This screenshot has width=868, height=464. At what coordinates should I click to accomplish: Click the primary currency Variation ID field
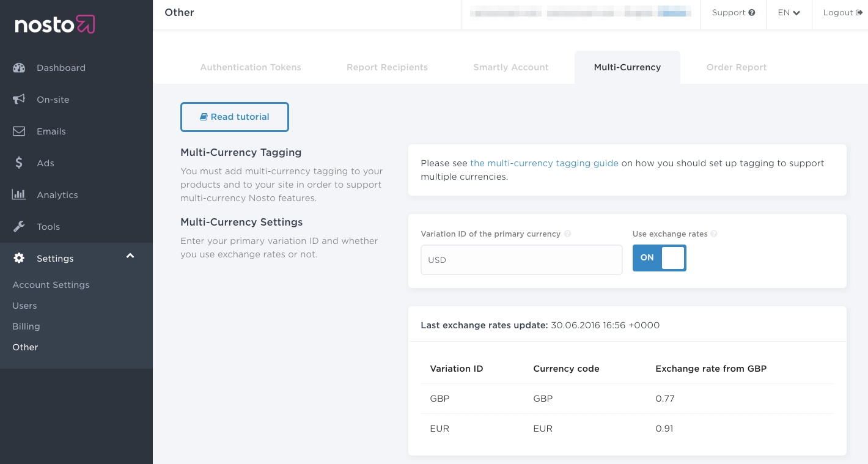521,260
